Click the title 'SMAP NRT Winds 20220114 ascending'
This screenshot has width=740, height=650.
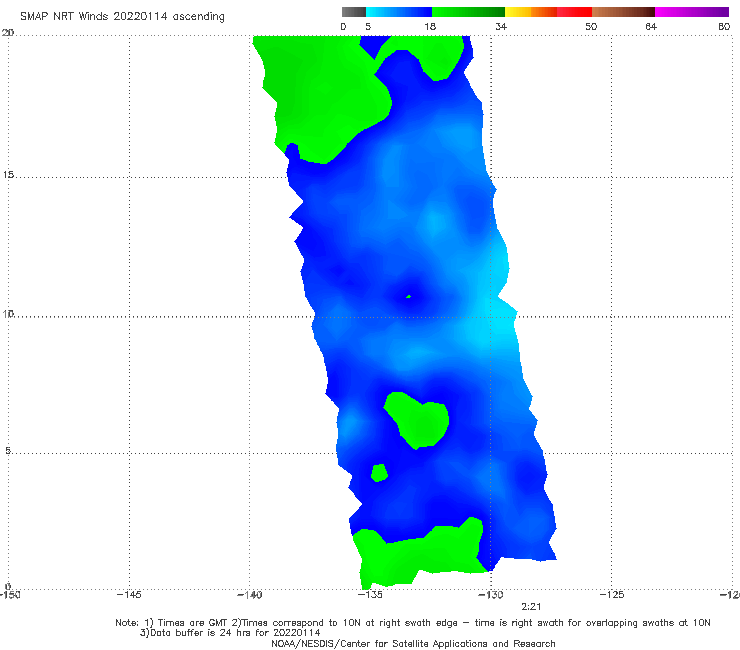122,17
